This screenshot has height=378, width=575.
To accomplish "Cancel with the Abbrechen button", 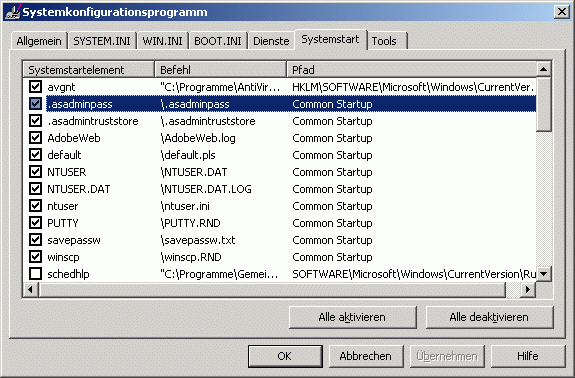I will click(x=366, y=356).
